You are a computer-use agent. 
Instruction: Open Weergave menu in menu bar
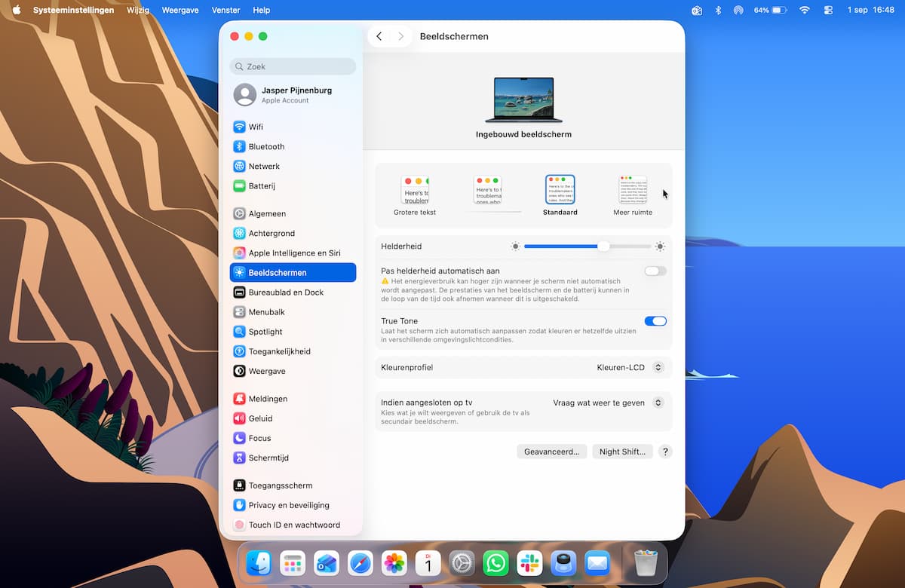pyautogui.click(x=182, y=10)
